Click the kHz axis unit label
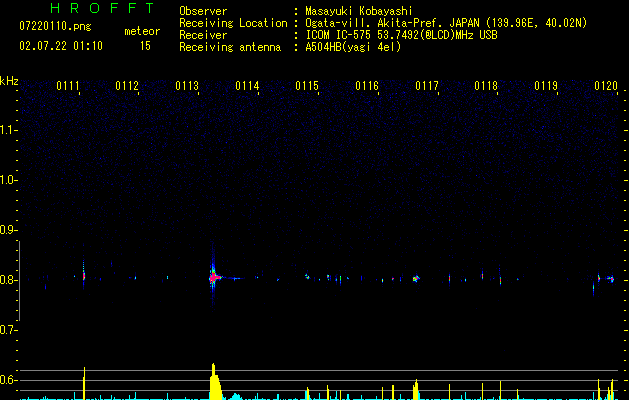This screenshot has height=400, width=629. click(9, 81)
